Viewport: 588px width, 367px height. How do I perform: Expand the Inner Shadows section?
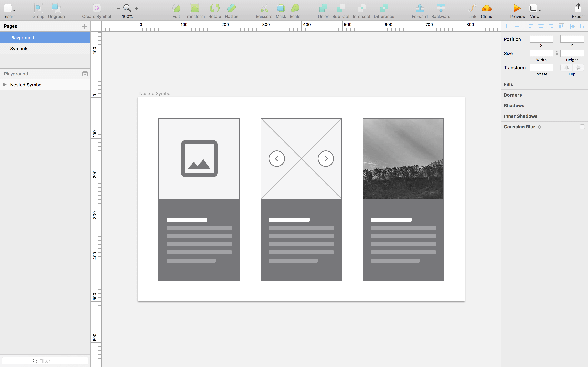(x=520, y=116)
